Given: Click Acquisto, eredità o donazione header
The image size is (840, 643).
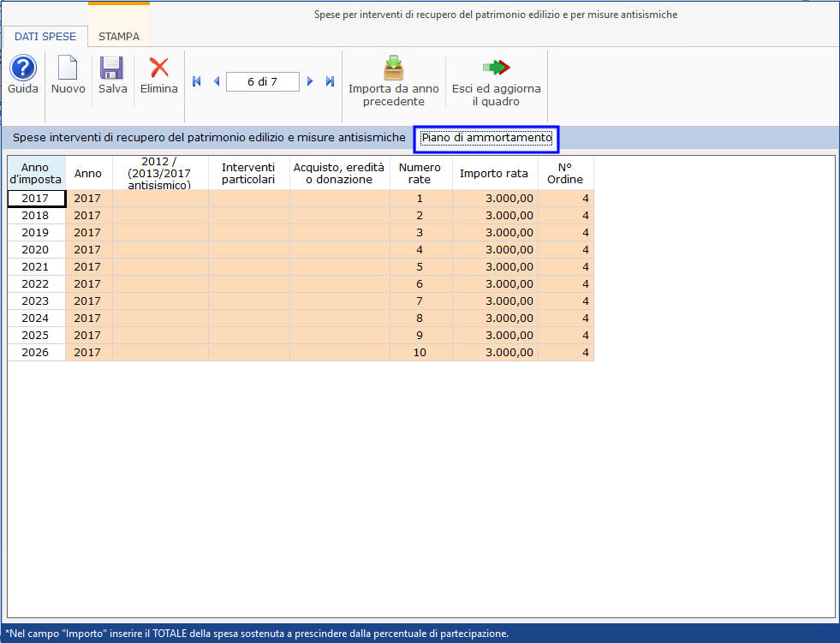Looking at the screenshot, I should click(339, 173).
